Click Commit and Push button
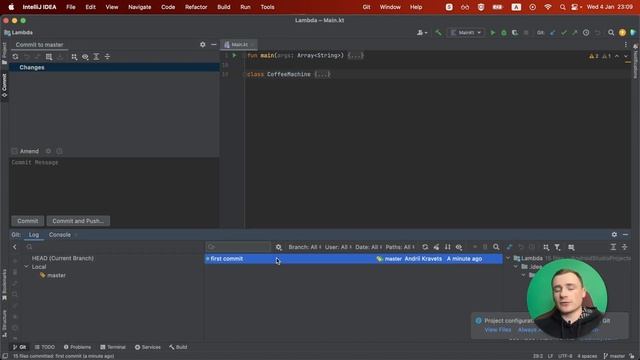Screen dimensions: 640x360 pyautogui.click(x=78, y=221)
